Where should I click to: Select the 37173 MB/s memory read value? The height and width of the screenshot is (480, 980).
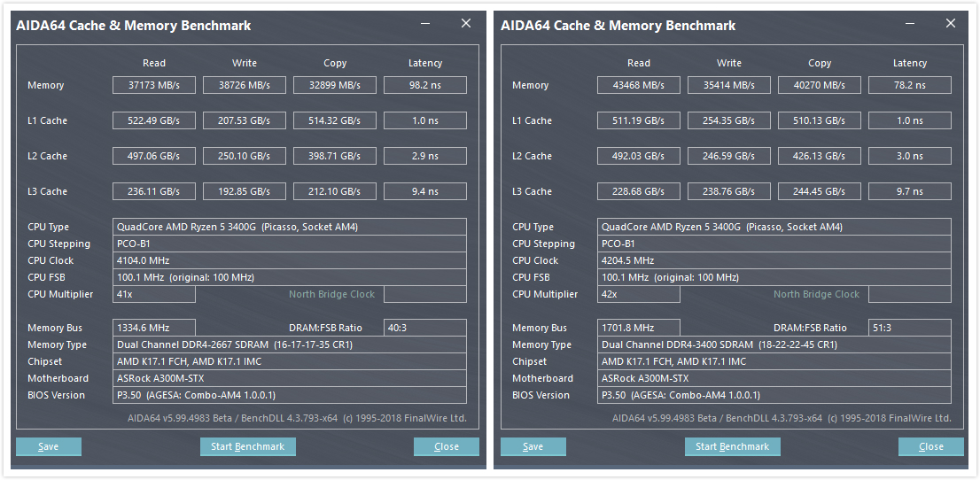(x=154, y=85)
